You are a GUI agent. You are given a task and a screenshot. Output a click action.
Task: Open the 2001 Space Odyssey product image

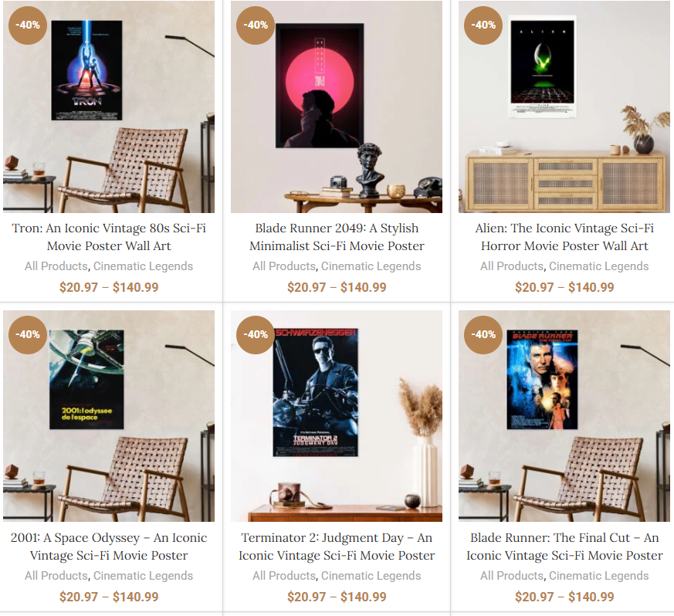coord(109,416)
